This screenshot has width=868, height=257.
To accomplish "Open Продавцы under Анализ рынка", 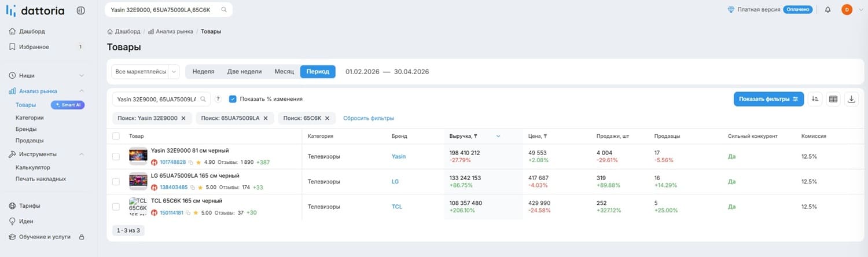I will [x=30, y=140].
